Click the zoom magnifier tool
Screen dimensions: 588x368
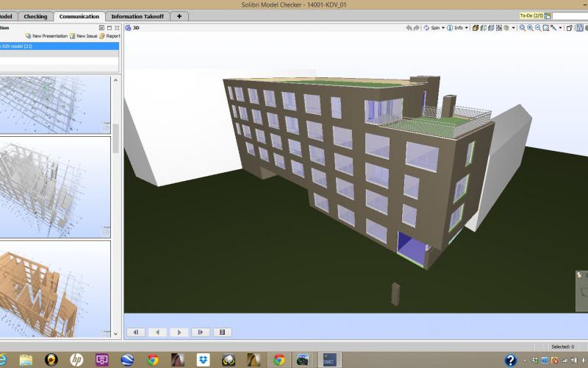(x=523, y=28)
